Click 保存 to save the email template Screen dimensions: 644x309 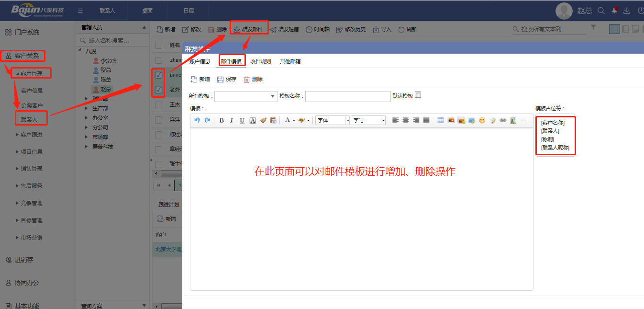[x=227, y=79]
